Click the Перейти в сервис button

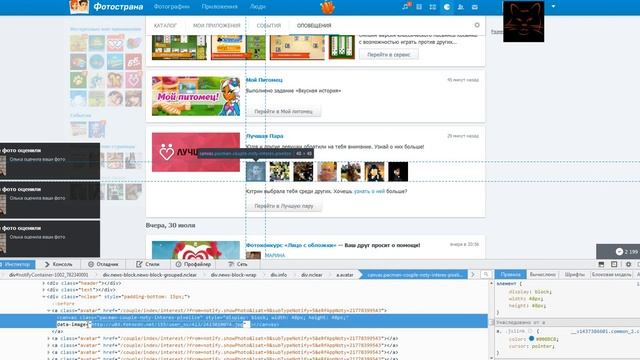[x=389, y=54]
